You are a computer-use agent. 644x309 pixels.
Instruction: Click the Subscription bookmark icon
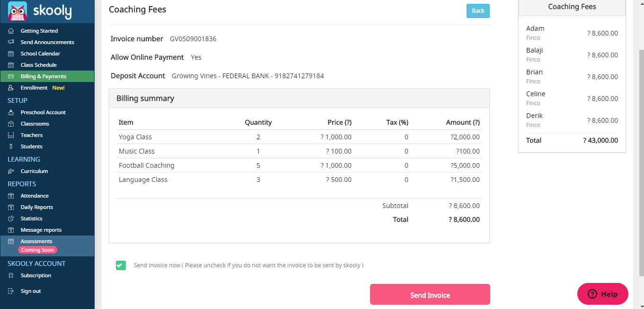(x=11, y=275)
